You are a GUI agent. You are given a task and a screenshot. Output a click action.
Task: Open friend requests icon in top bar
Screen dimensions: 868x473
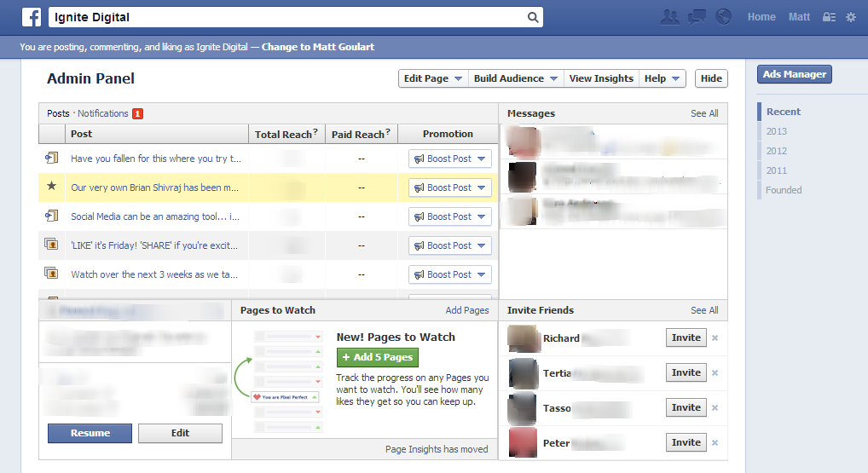point(670,17)
